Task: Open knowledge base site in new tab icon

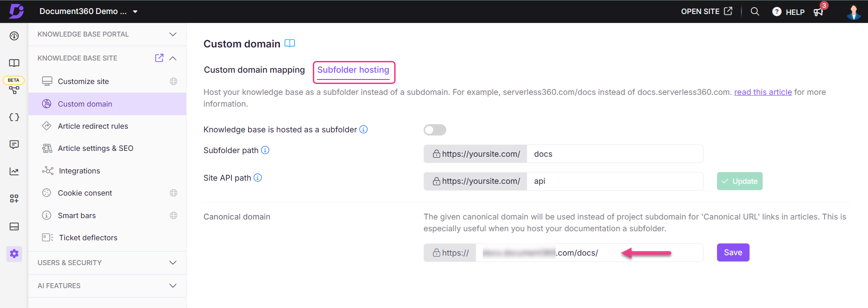Action: 159,58
